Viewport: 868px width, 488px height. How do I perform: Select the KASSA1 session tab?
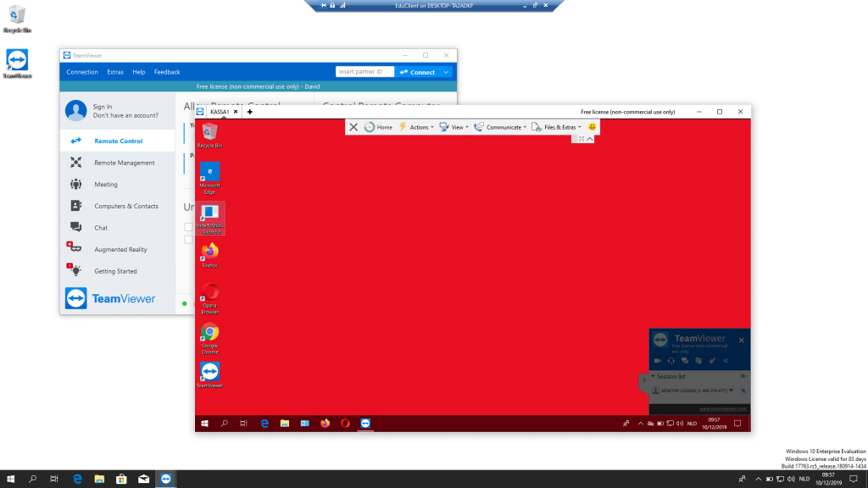220,112
